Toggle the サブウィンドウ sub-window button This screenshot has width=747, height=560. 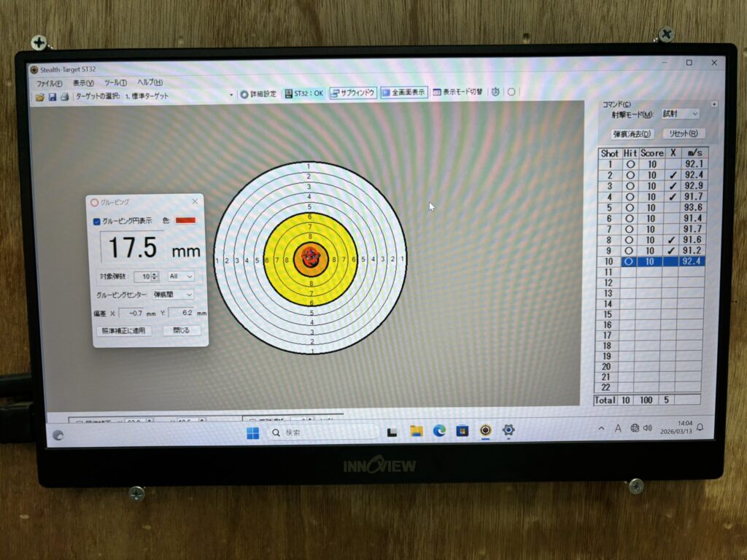coord(352,93)
